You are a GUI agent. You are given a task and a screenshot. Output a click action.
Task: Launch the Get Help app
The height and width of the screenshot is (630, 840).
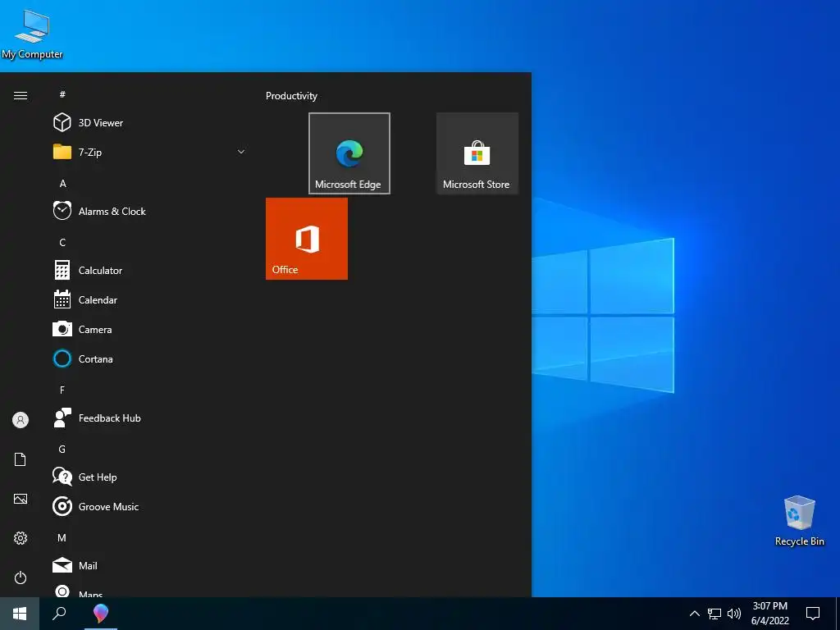pos(148,477)
